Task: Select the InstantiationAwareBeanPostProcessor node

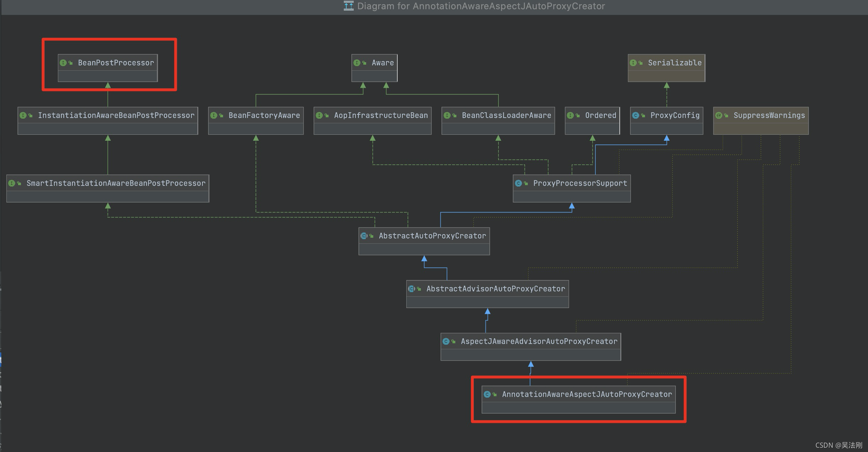Action: pos(116,115)
